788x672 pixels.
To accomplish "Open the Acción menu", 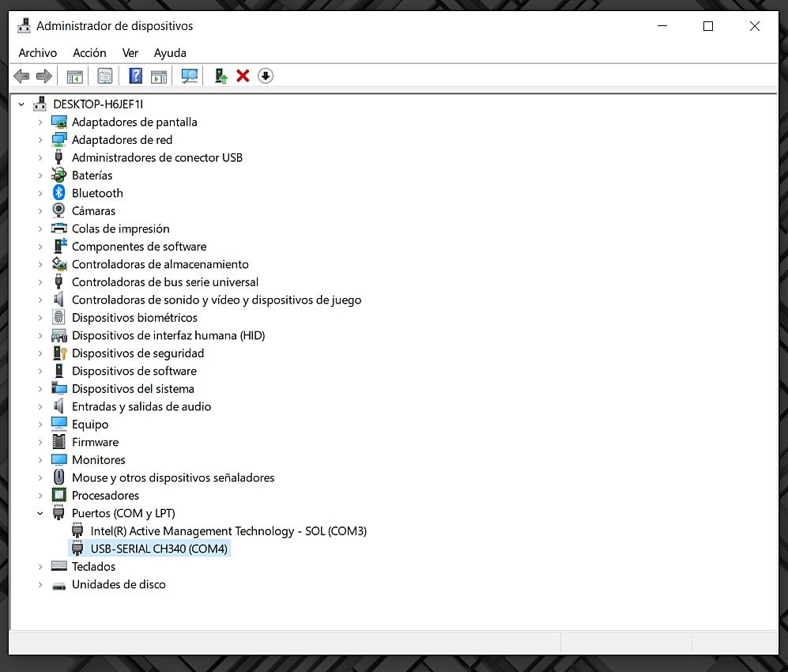I will tap(89, 53).
